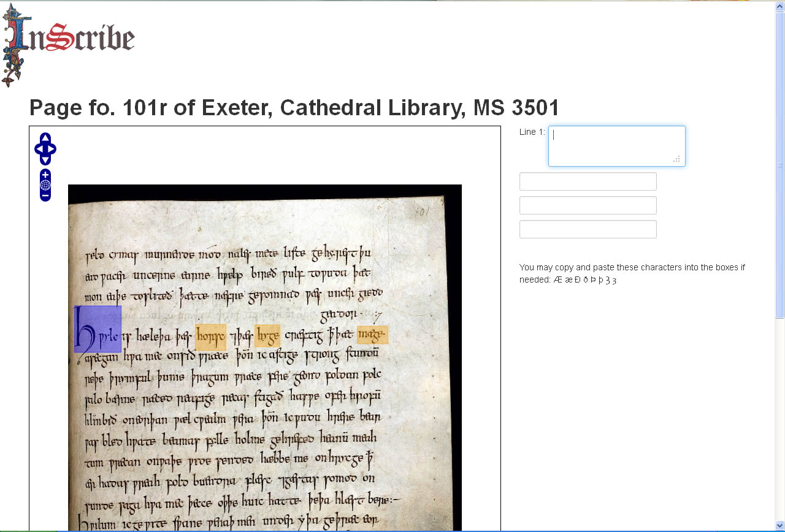Click inside the Line 1 transcription box
The height and width of the screenshot is (532, 785).
(616, 145)
